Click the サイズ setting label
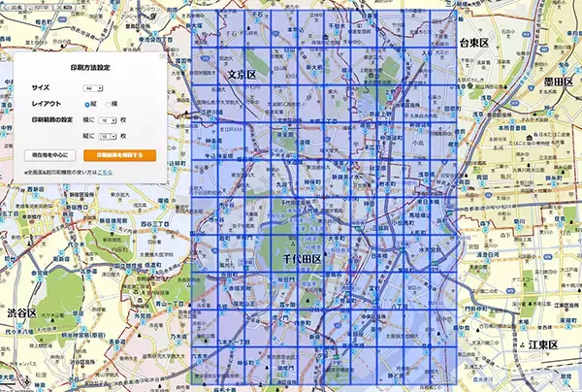Viewport: 582px width, 392px height. click(x=41, y=87)
